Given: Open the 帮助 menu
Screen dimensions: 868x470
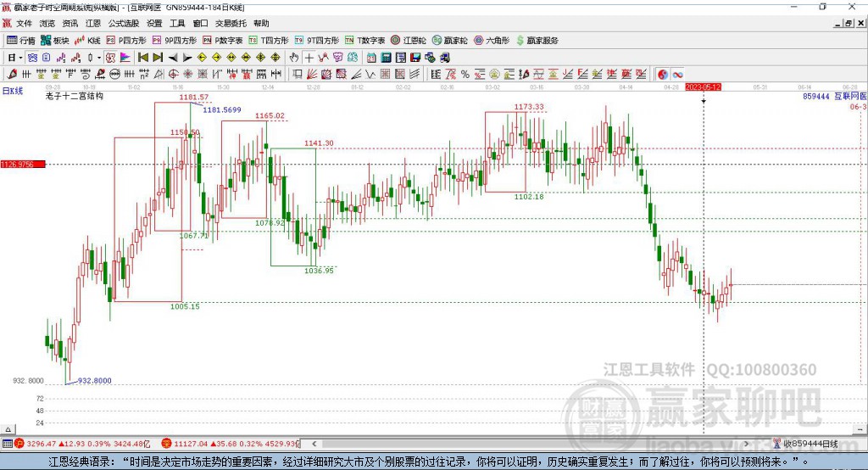Looking at the screenshot, I should click(261, 23).
